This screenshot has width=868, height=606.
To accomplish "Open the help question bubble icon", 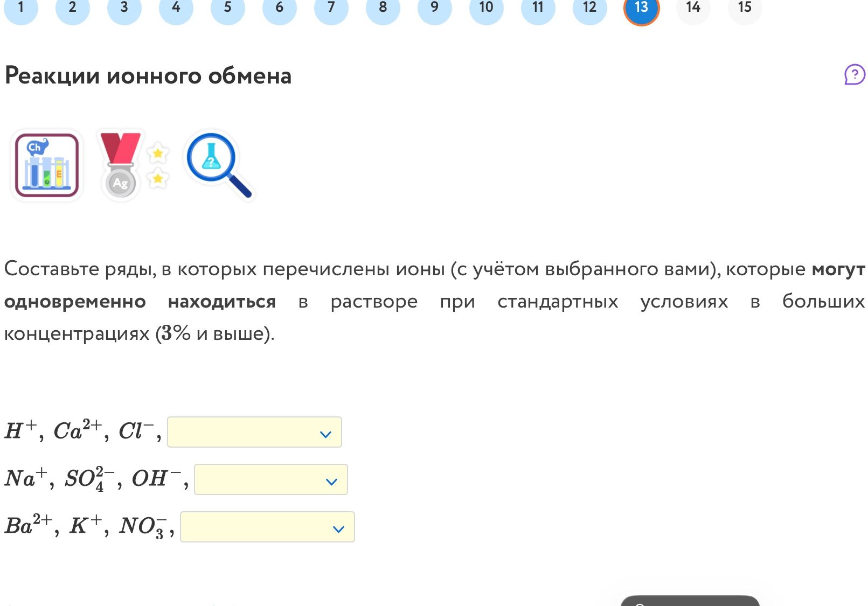I will [x=855, y=75].
